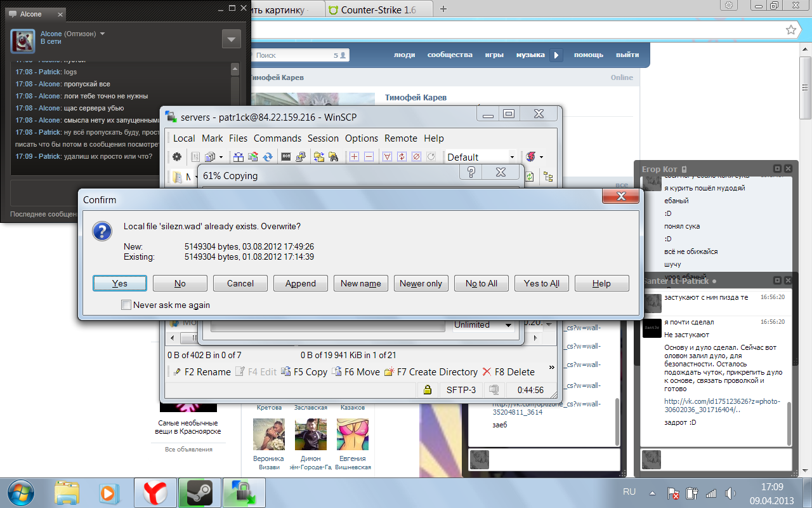The height and width of the screenshot is (508, 812).
Task: Click the F8 Delete button
Action: point(508,372)
